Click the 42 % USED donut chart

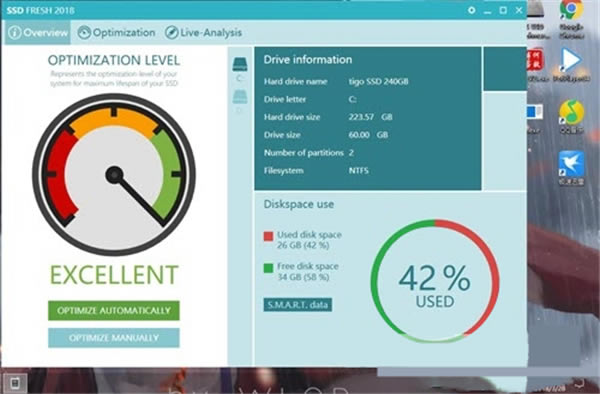(435, 281)
